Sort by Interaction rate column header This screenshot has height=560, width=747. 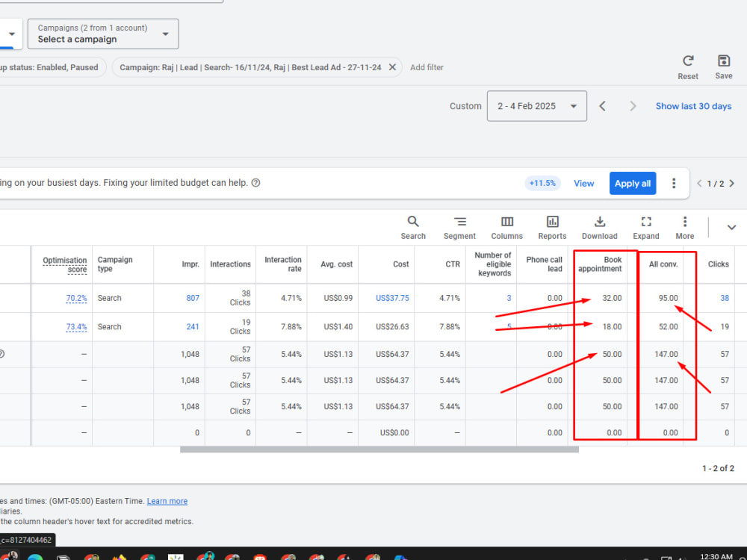click(x=282, y=264)
